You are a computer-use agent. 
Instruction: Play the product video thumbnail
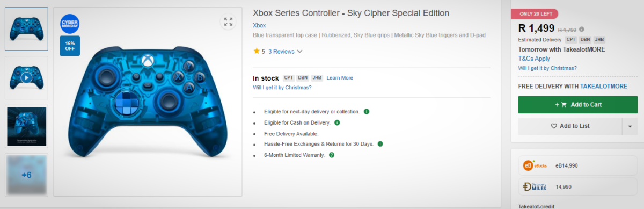tap(26, 78)
